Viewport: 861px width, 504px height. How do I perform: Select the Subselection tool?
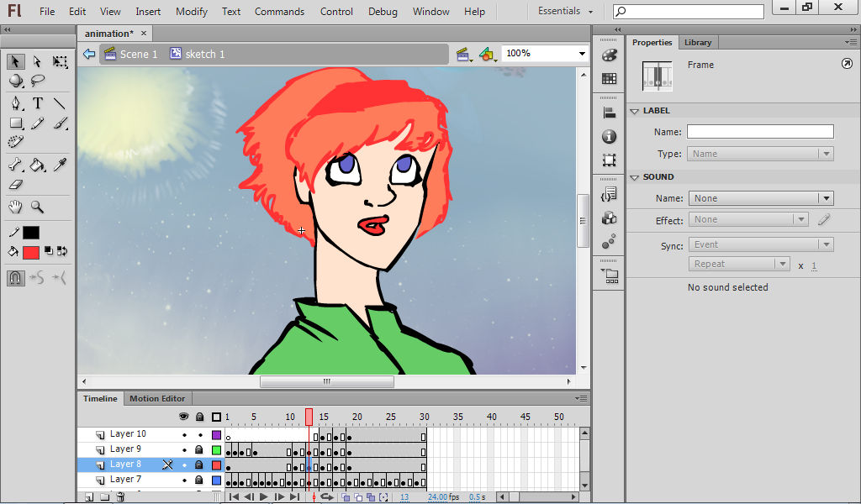pos(37,60)
